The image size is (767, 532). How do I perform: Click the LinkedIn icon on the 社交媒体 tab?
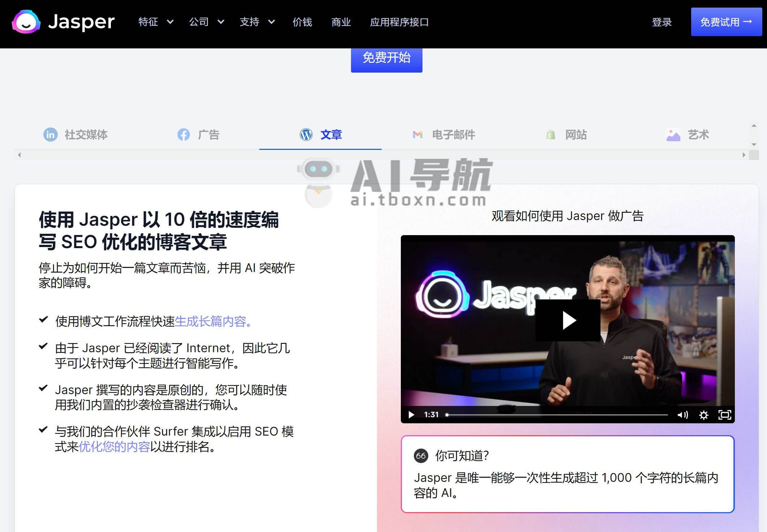[x=51, y=135]
